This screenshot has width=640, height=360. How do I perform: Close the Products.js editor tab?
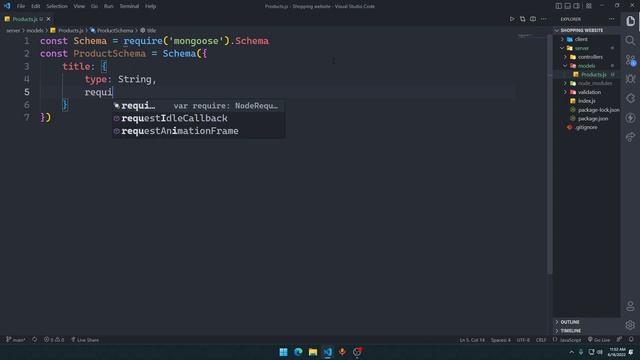tap(49, 19)
